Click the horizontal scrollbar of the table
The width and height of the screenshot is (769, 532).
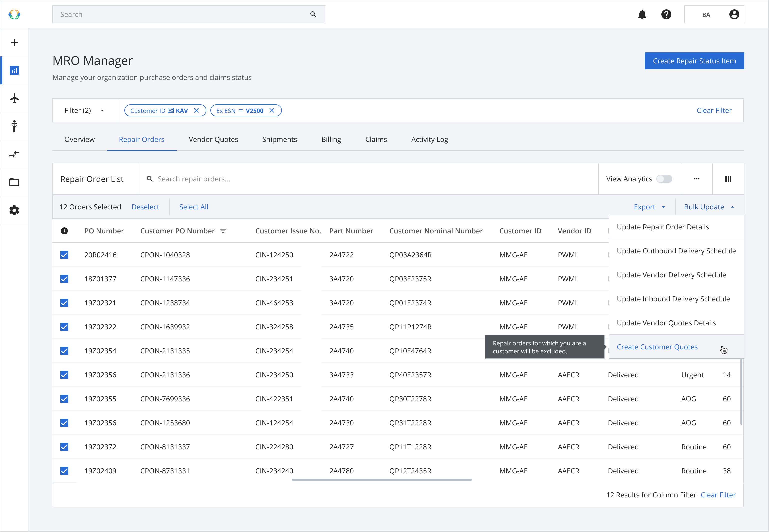click(x=382, y=480)
